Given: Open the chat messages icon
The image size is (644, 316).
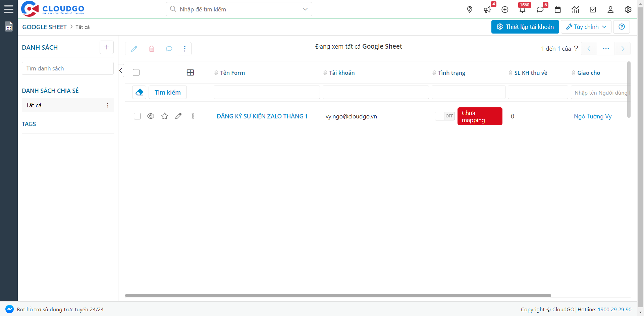Looking at the screenshot, I should point(540,9).
